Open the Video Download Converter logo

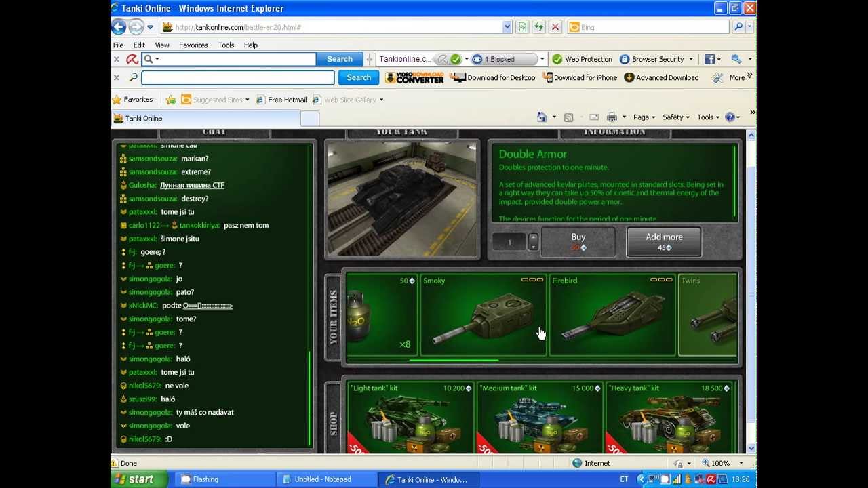(x=414, y=77)
